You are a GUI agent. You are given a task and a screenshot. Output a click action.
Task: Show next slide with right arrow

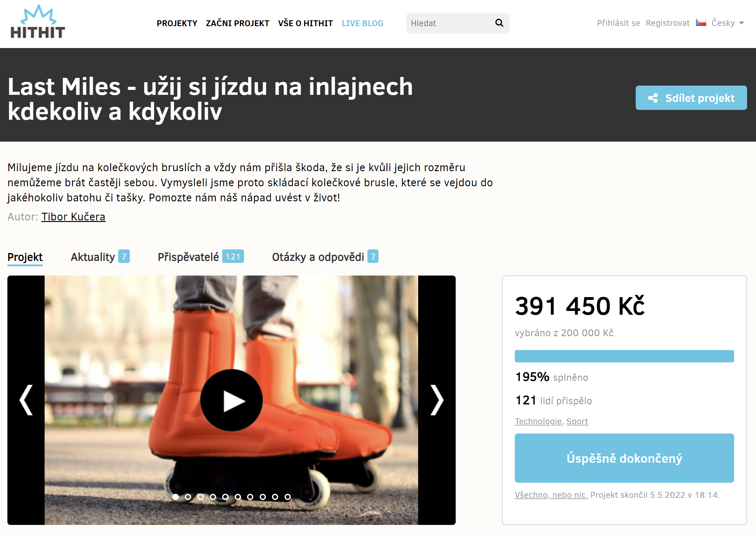click(437, 400)
